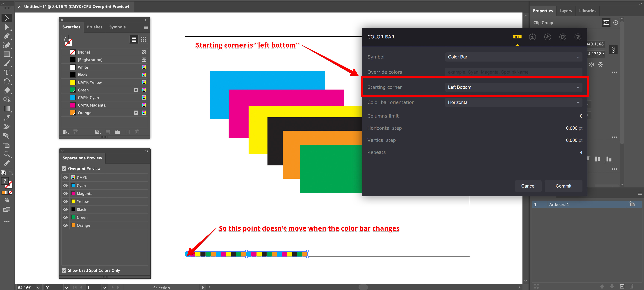Image resolution: width=644 pixels, height=290 pixels.
Task: Switch to the Layers tab
Action: click(565, 10)
